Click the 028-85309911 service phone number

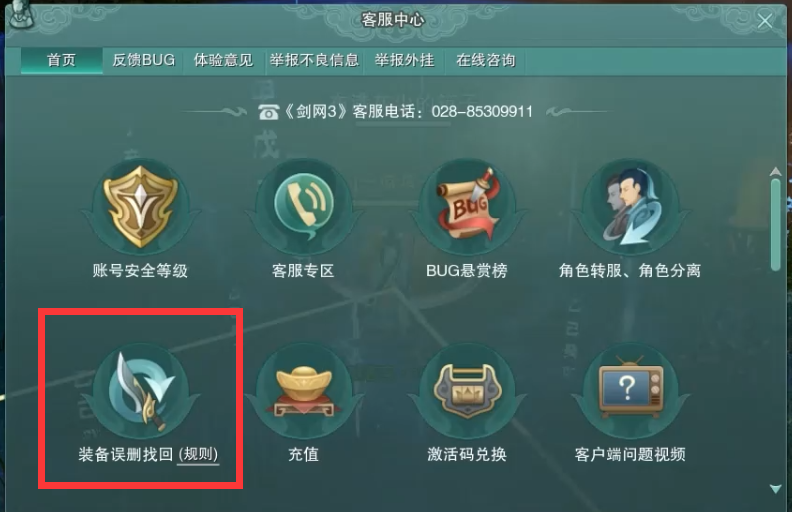pos(482,112)
